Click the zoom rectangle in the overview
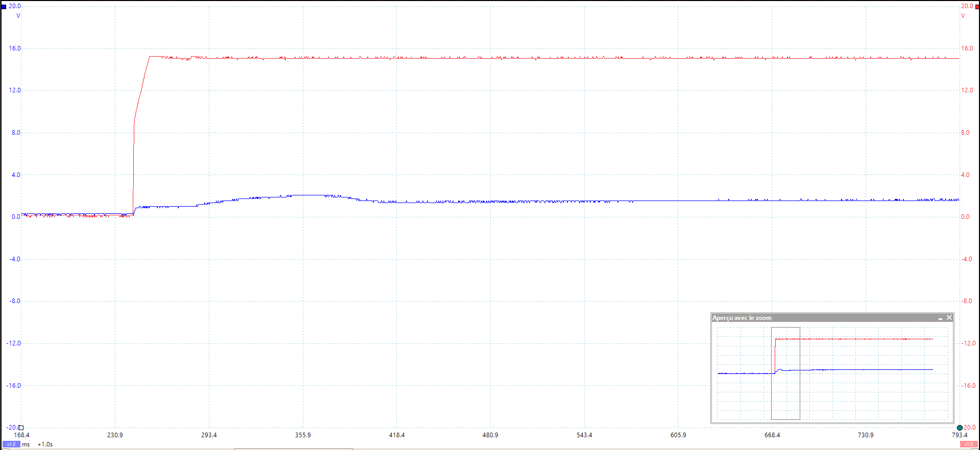The height and width of the screenshot is (450, 980). [x=785, y=373]
